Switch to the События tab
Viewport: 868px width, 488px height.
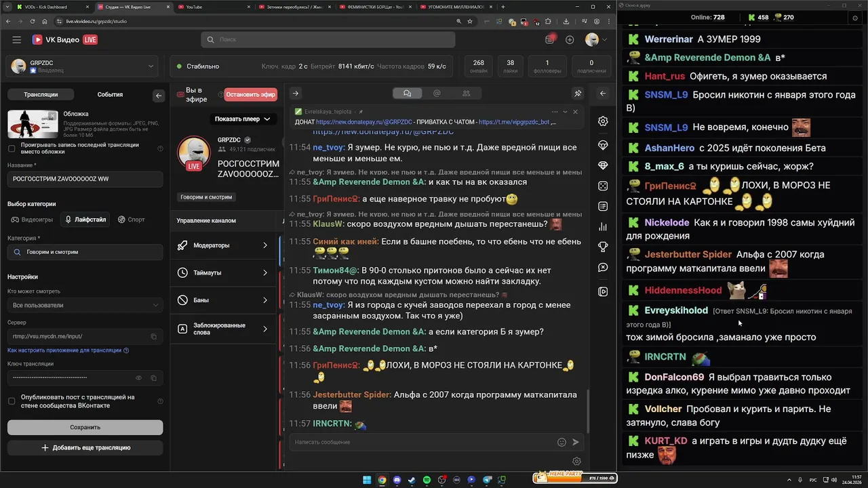click(x=110, y=95)
